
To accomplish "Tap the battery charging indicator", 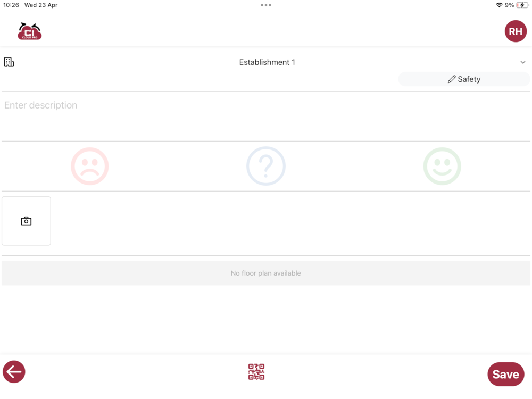I will coord(522,5).
